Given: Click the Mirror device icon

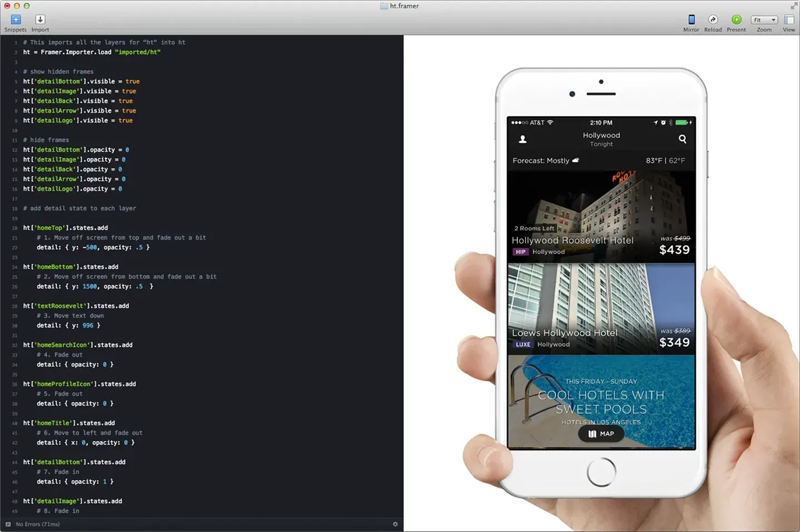Looking at the screenshot, I should click(x=691, y=20).
